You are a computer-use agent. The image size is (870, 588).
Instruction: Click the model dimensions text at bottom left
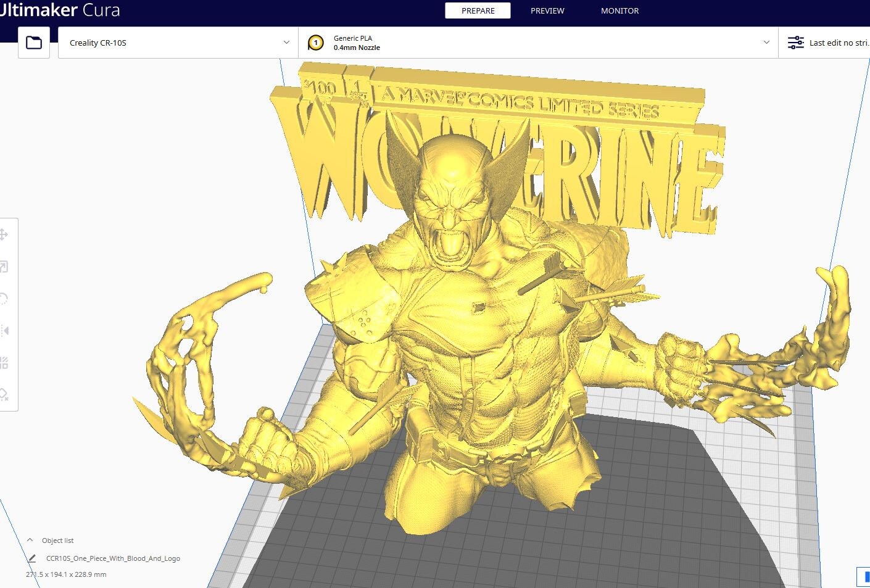click(x=65, y=574)
